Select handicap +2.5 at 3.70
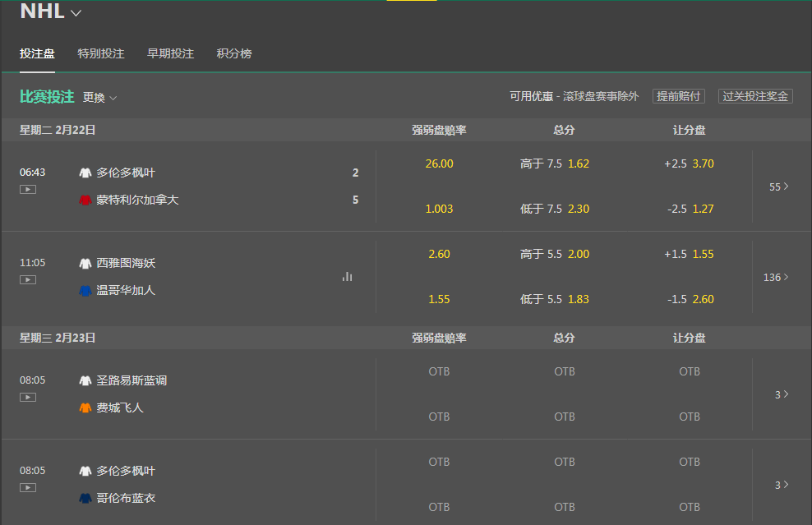The width and height of the screenshot is (812, 525). click(x=690, y=163)
